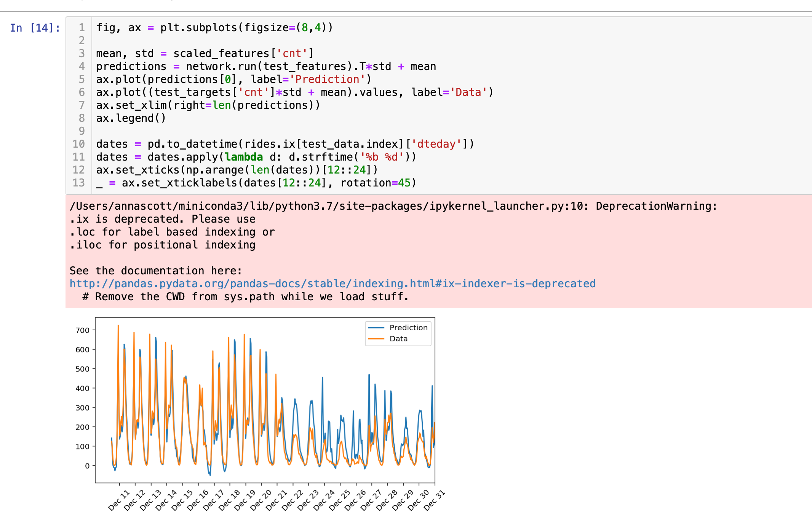Screen dimensions: 812x532
Task: Click the Dec 31 x-axis tick label
Action: [434, 500]
